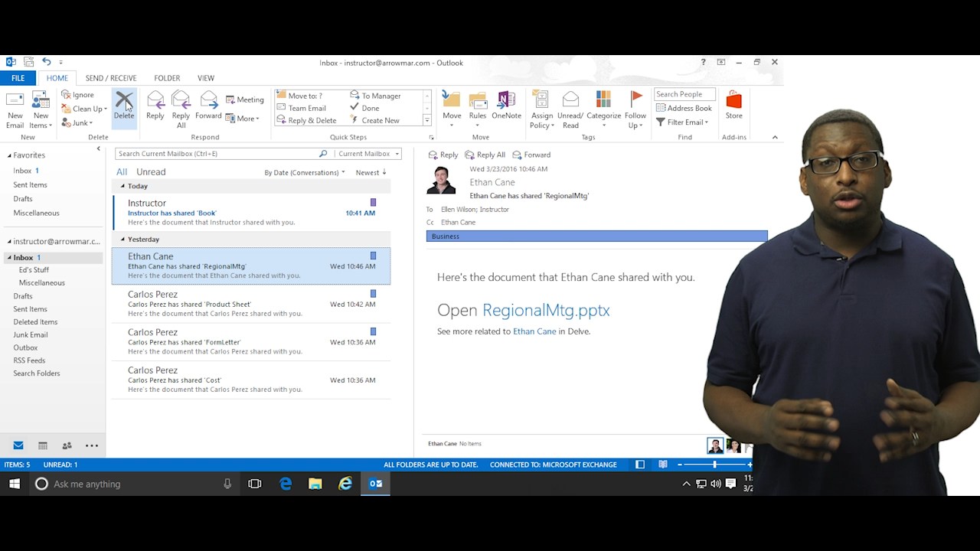Viewport: 980px width, 551px height.
Task: Switch to SEND / RECEIVE tab
Action: pos(111,78)
